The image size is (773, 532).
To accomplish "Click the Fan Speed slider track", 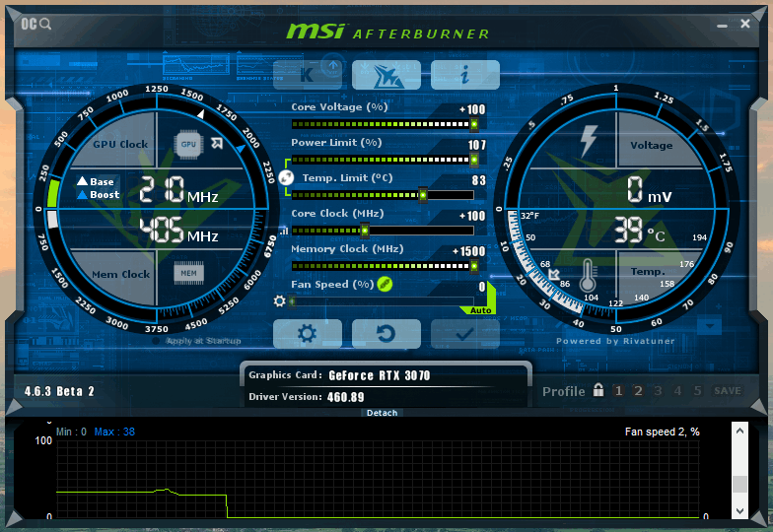I will 383,301.
